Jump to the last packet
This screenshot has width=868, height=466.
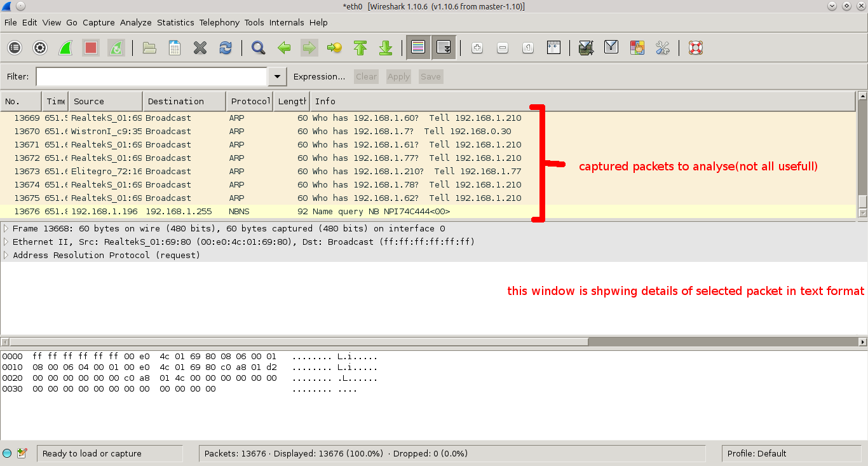click(x=386, y=48)
